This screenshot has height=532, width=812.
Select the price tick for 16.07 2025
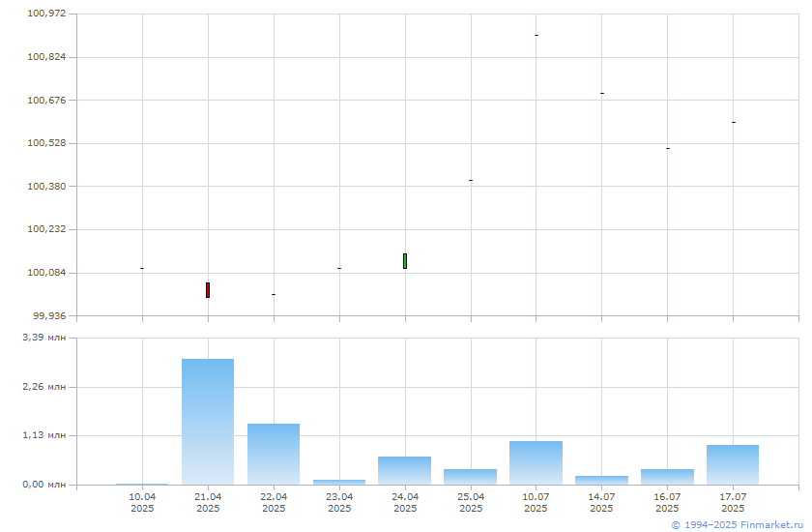coord(668,148)
